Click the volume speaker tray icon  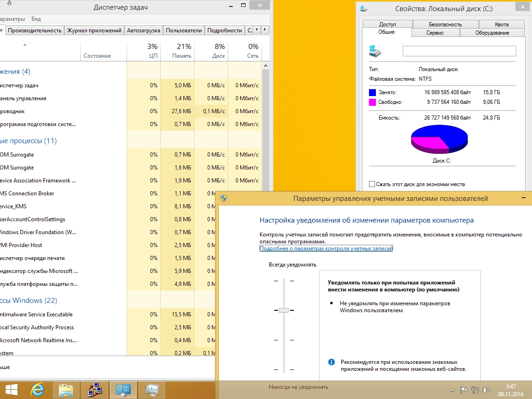click(x=486, y=390)
